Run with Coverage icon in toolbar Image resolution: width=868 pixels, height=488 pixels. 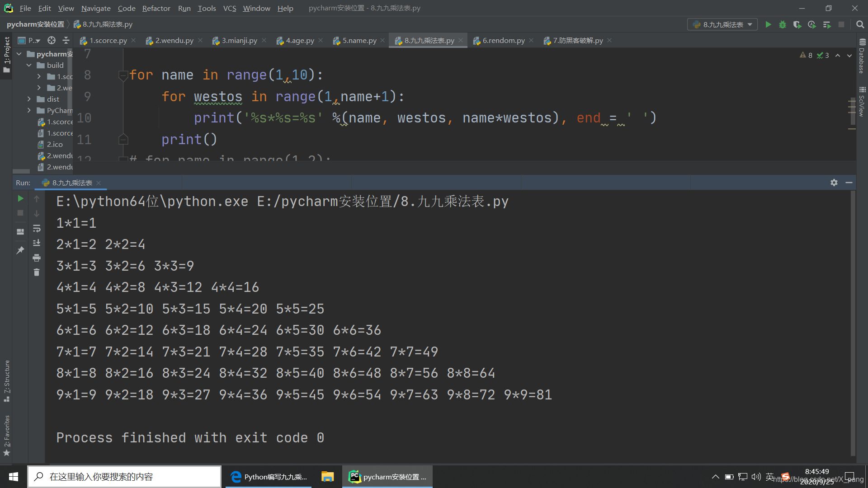click(797, 24)
